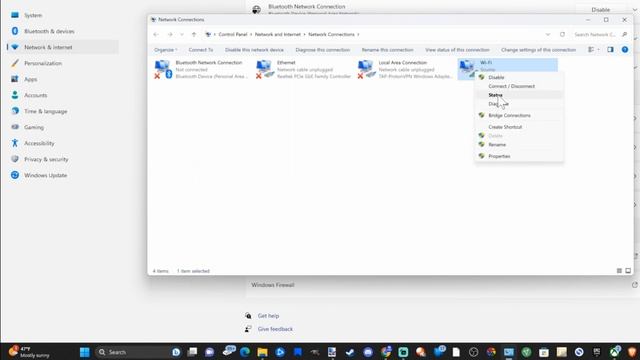Open Gaming in Settings sidebar

click(x=63, y=127)
